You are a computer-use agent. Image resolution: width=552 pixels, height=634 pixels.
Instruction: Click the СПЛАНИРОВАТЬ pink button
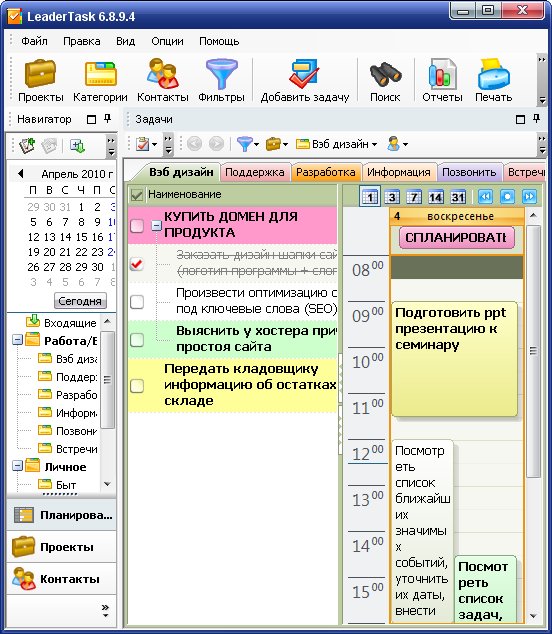pyautogui.click(x=457, y=238)
